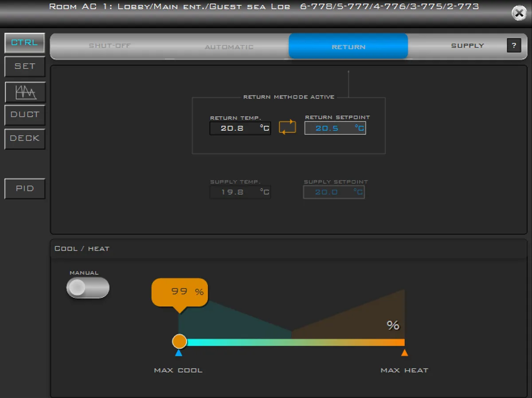Click the Return Setpoint field
Screen dimensions: 532x398
tap(335, 128)
